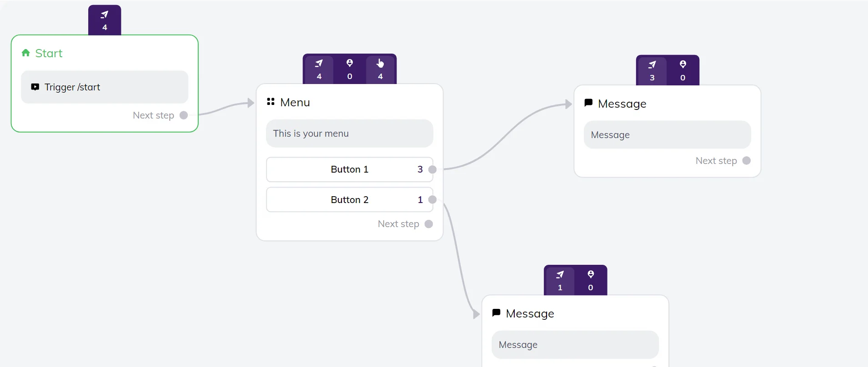Screen dimensions: 868x367
Task: Select Button 1 in the Menu block
Action: tap(349, 169)
